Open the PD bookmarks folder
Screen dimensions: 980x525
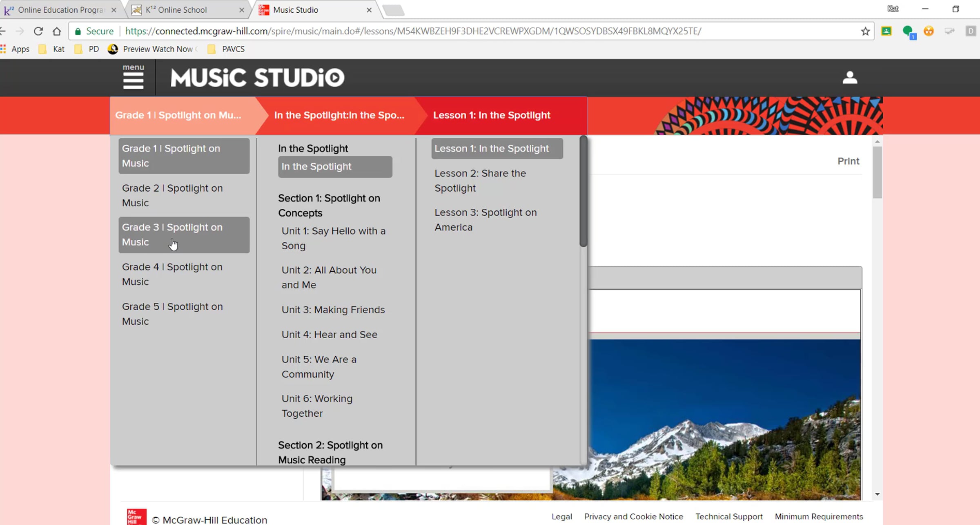87,49
